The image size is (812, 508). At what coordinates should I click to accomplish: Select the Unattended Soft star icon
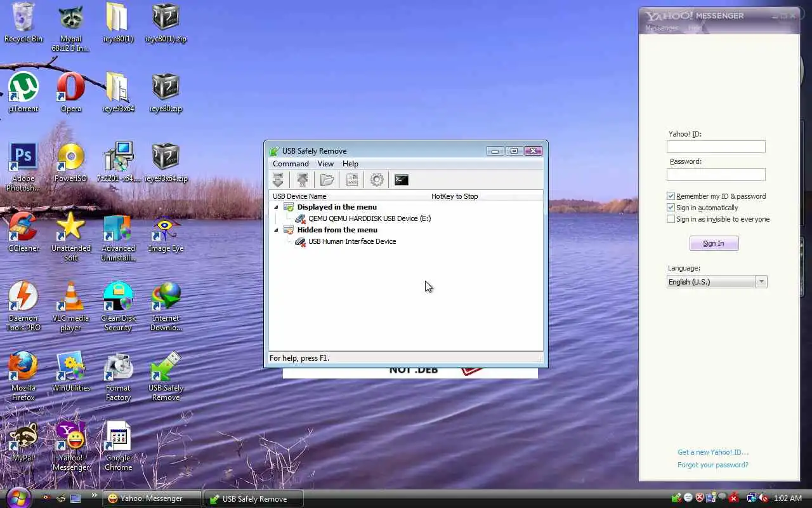coord(70,236)
